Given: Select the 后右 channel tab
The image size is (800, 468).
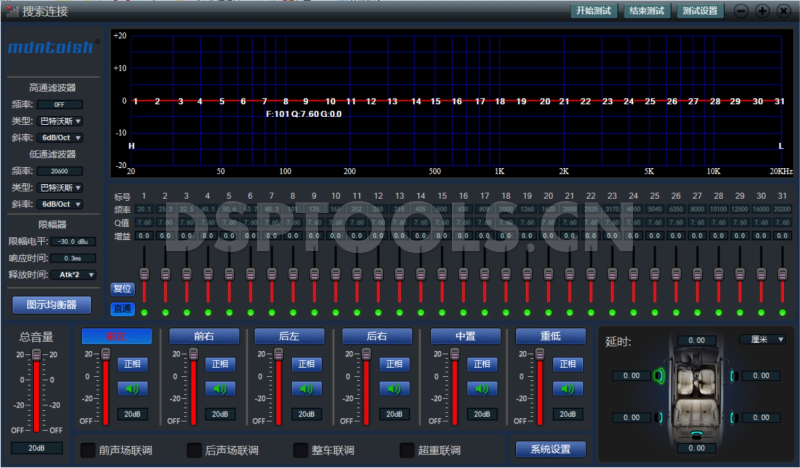Looking at the screenshot, I should [377, 336].
